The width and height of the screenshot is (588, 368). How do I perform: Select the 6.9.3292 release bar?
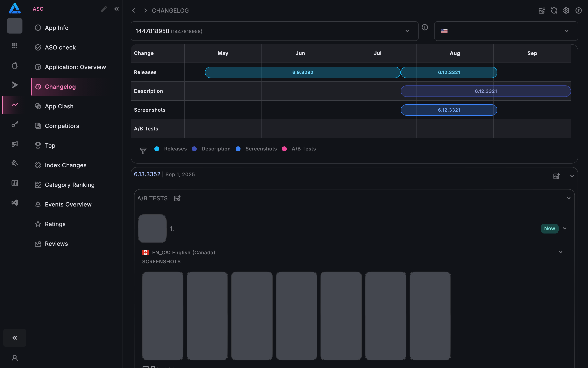coord(303,72)
